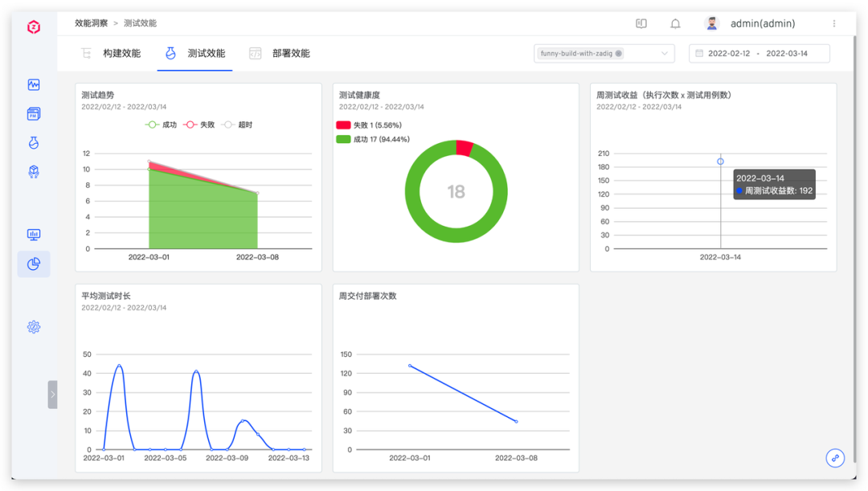Open the vertical dots user menu

pyautogui.click(x=834, y=23)
